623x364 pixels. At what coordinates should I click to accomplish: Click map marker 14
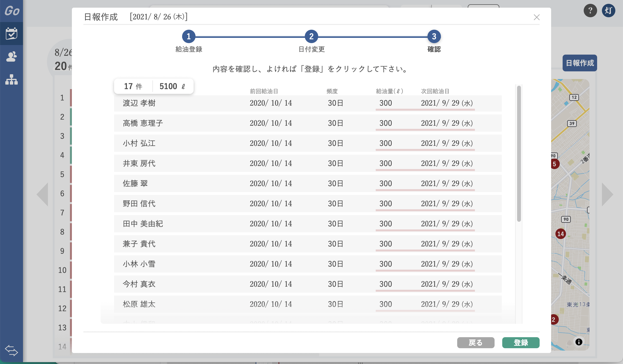[560, 234]
